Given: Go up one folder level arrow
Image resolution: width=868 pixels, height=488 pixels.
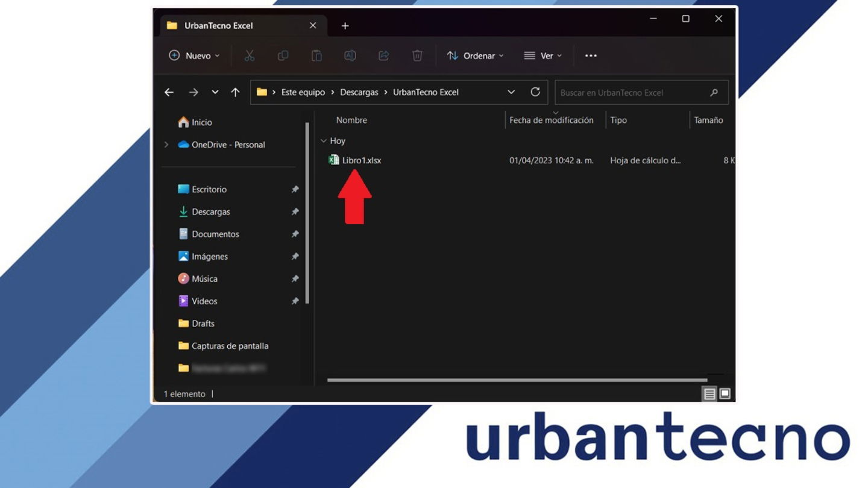Looking at the screenshot, I should [235, 92].
